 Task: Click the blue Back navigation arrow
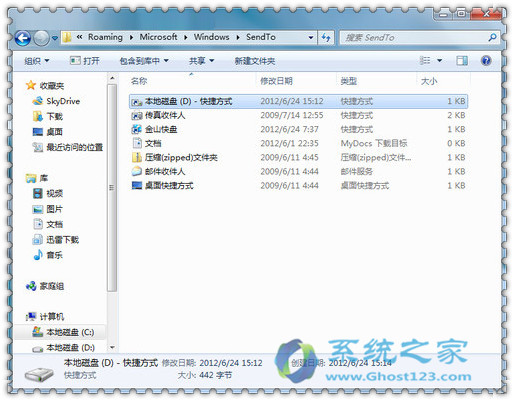coord(23,38)
